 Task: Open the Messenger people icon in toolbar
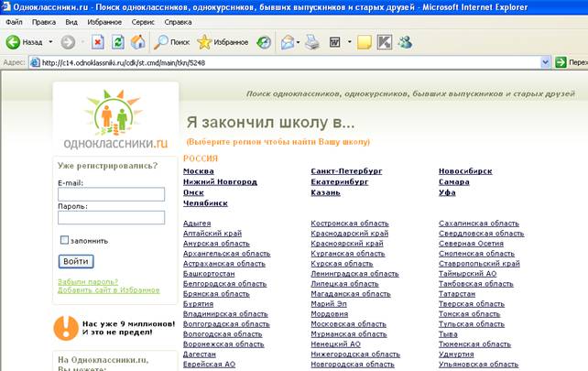405,42
